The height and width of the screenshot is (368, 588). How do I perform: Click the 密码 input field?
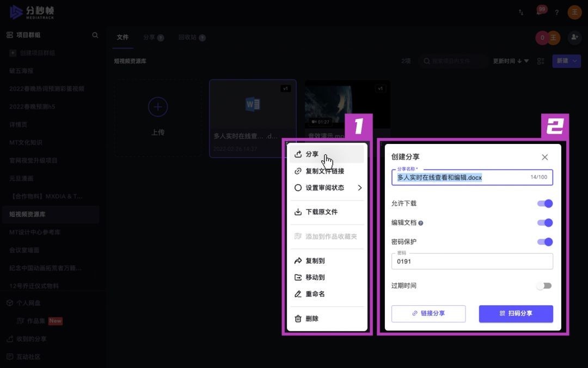click(471, 261)
